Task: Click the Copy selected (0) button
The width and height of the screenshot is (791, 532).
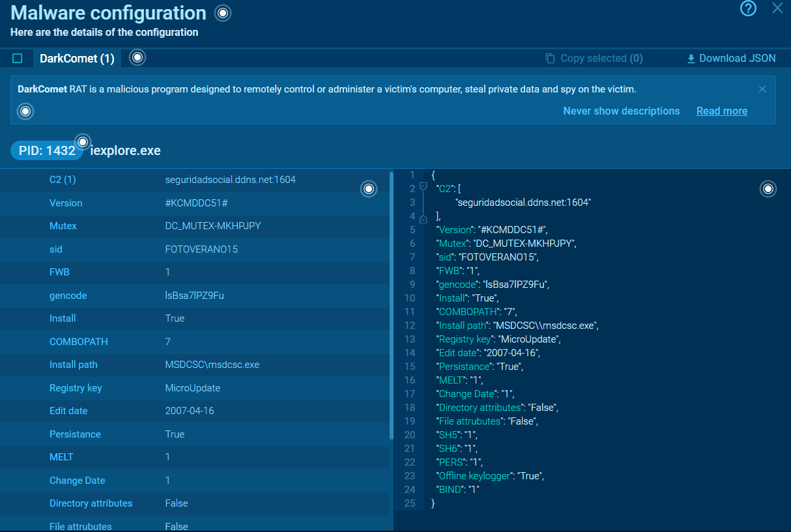Action: [594, 59]
